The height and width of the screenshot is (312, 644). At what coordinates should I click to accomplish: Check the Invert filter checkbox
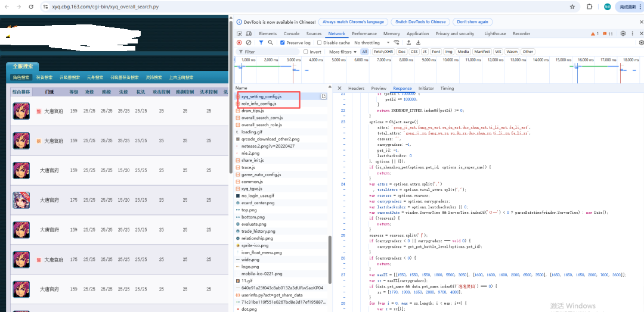click(x=305, y=52)
